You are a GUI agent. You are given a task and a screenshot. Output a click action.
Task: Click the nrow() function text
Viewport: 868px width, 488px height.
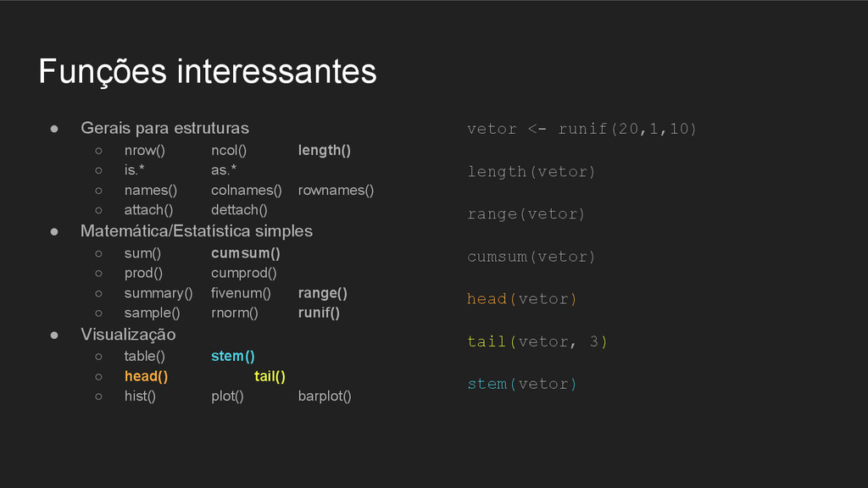144,151
